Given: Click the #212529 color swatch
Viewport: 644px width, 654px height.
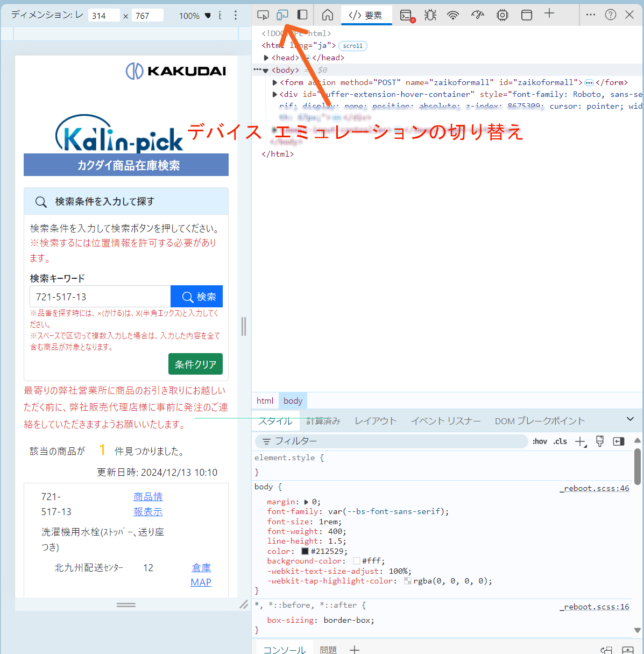Looking at the screenshot, I should 305,551.
